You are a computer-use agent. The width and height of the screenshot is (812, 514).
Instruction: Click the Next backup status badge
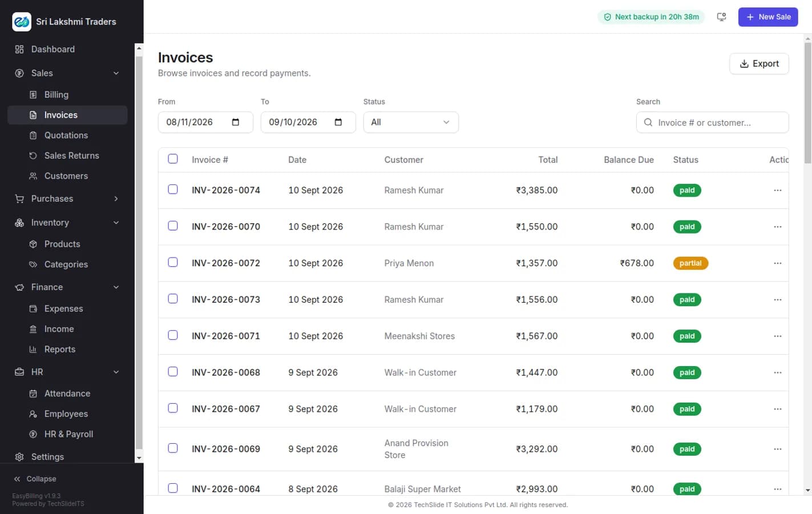pos(651,17)
